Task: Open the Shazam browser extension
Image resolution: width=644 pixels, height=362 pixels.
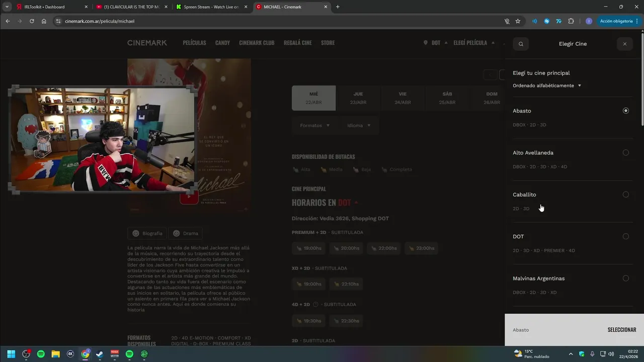Action: point(546,21)
